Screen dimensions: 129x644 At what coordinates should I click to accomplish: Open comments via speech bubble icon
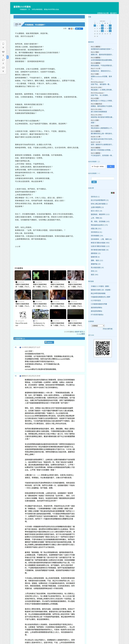(x=3, y=60)
